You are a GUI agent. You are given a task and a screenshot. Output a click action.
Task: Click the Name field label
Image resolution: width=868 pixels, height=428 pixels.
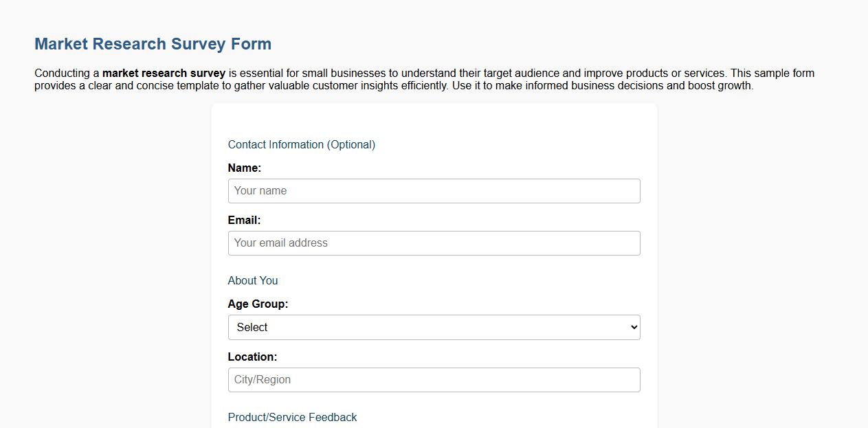(244, 168)
